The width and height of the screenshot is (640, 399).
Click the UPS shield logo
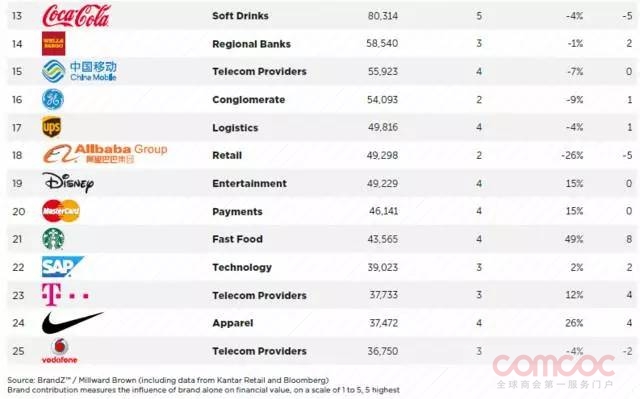click(x=51, y=127)
